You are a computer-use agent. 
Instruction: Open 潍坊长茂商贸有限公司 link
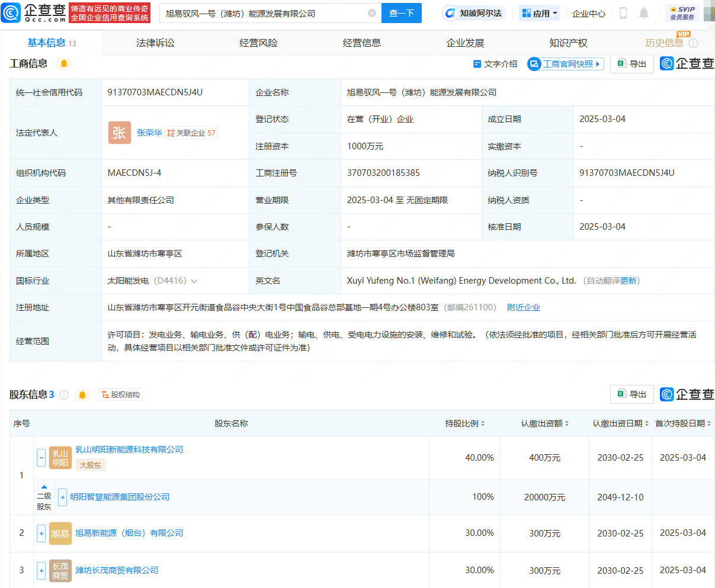tap(117, 570)
